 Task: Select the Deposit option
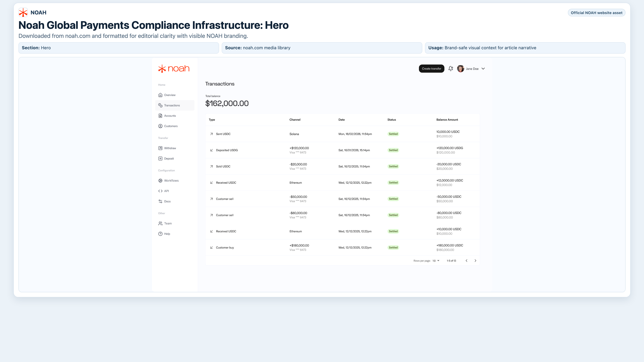click(169, 158)
